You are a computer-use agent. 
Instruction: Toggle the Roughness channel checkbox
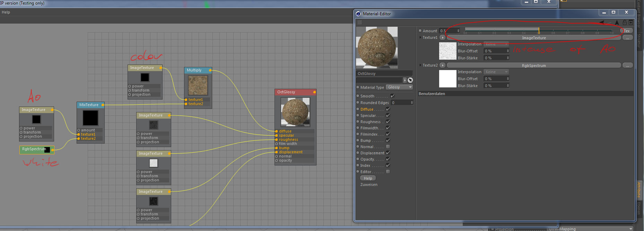388,122
